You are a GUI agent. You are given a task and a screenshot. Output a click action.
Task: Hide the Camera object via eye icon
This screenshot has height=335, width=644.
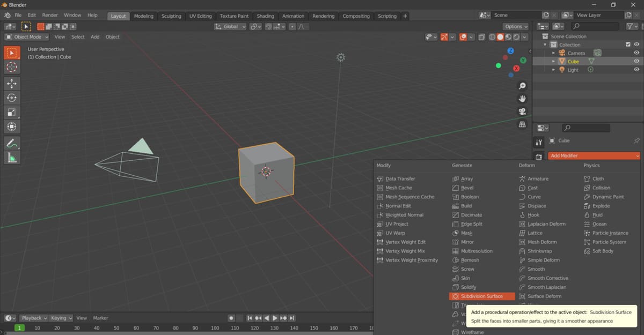(x=636, y=53)
